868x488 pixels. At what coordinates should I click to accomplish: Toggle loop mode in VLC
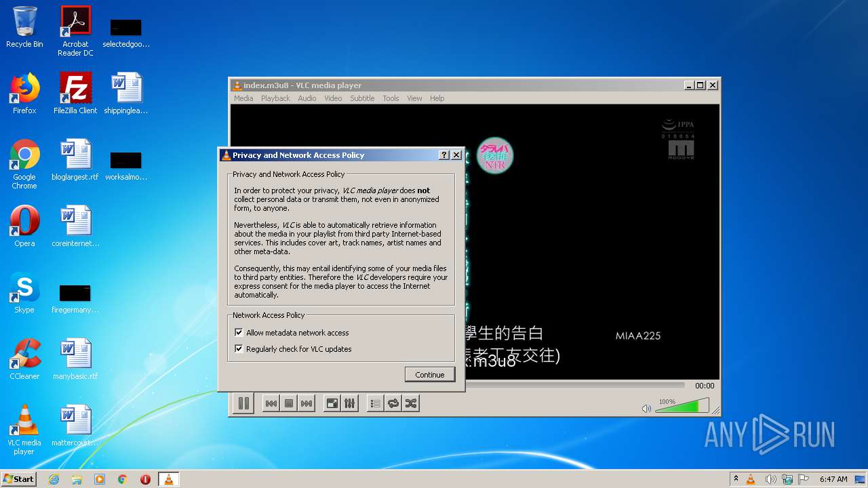coord(393,403)
